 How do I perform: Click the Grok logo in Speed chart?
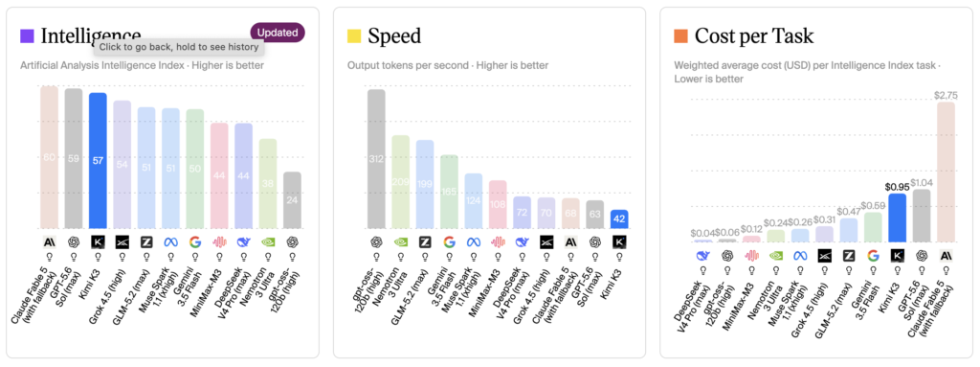(x=546, y=241)
